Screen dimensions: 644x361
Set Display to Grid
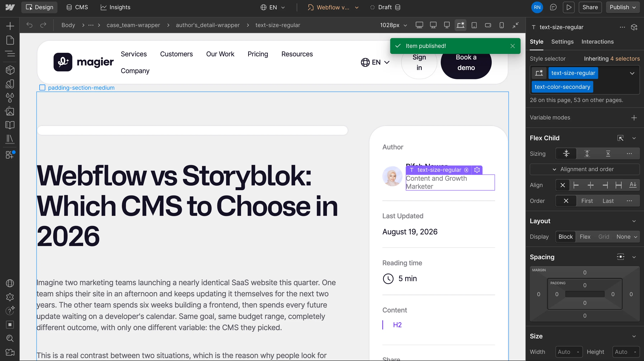pyautogui.click(x=604, y=237)
